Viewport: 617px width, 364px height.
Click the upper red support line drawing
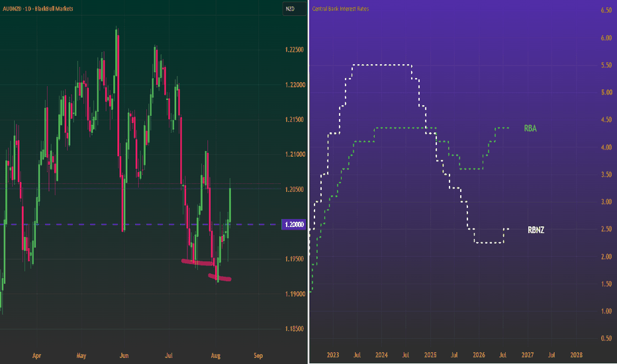click(197, 263)
